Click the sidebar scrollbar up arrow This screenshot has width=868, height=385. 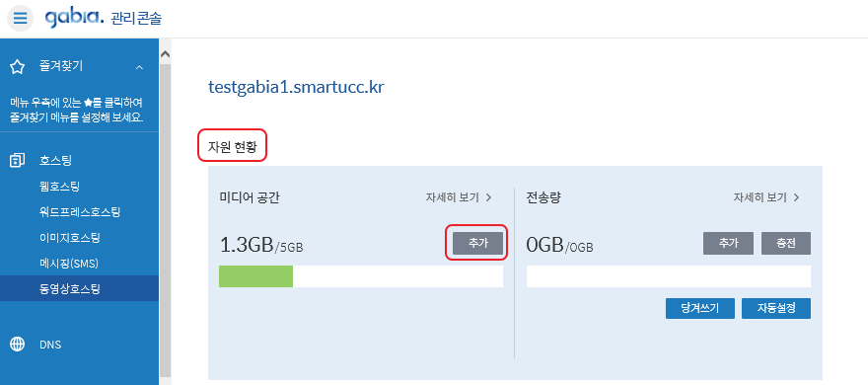(165, 54)
